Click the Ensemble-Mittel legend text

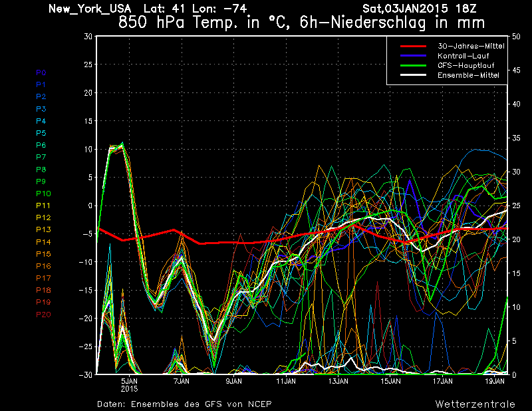tap(468, 75)
